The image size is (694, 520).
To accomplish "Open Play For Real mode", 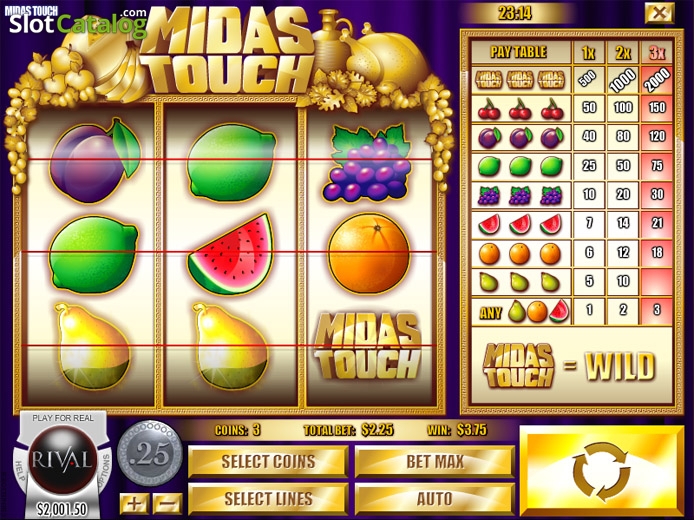I will pos(63,418).
